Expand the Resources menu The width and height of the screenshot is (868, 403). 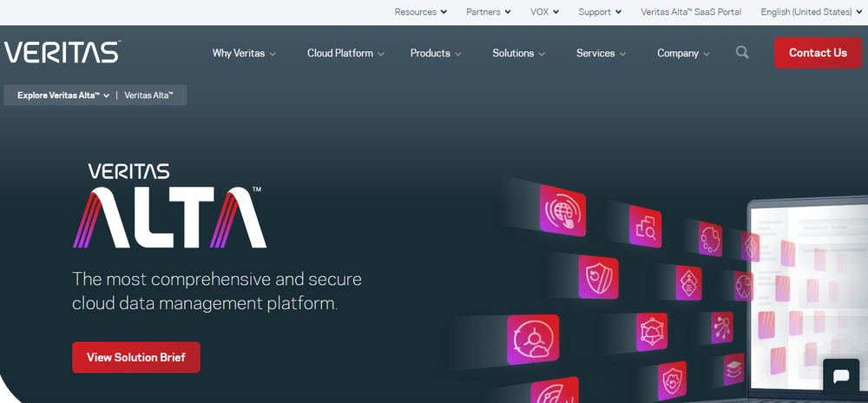pyautogui.click(x=421, y=11)
